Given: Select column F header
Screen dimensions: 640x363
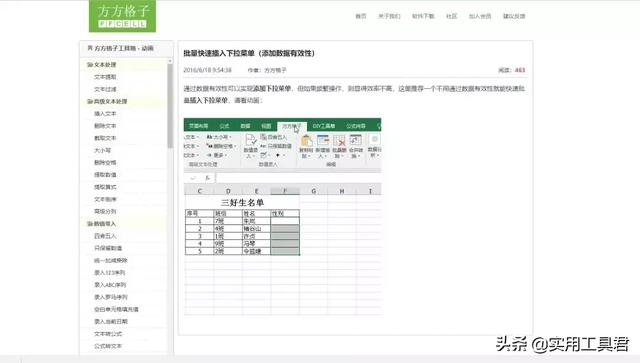Looking at the screenshot, I should (x=285, y=191).
